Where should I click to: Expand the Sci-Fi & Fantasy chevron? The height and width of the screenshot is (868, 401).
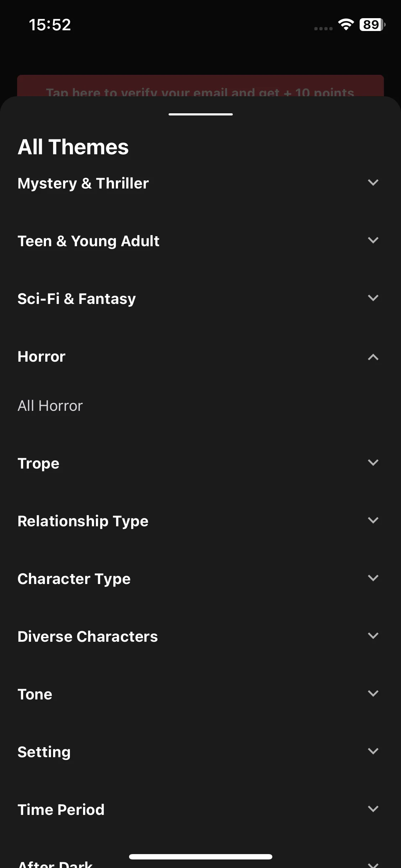point(373,298)
